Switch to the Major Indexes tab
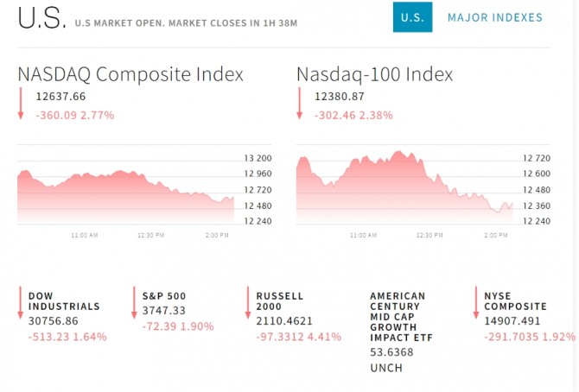Viewport: 579px width, 392px height. [x=495, y=17]
